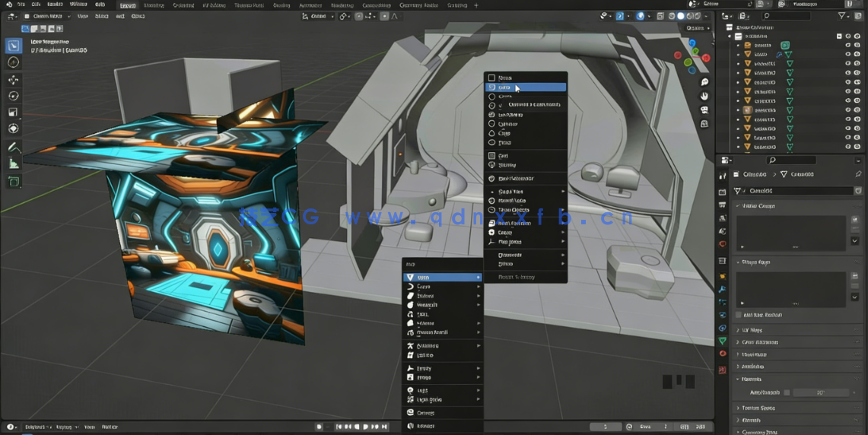Activate the Scale tool
868x435 pixels.
point(13,113)
